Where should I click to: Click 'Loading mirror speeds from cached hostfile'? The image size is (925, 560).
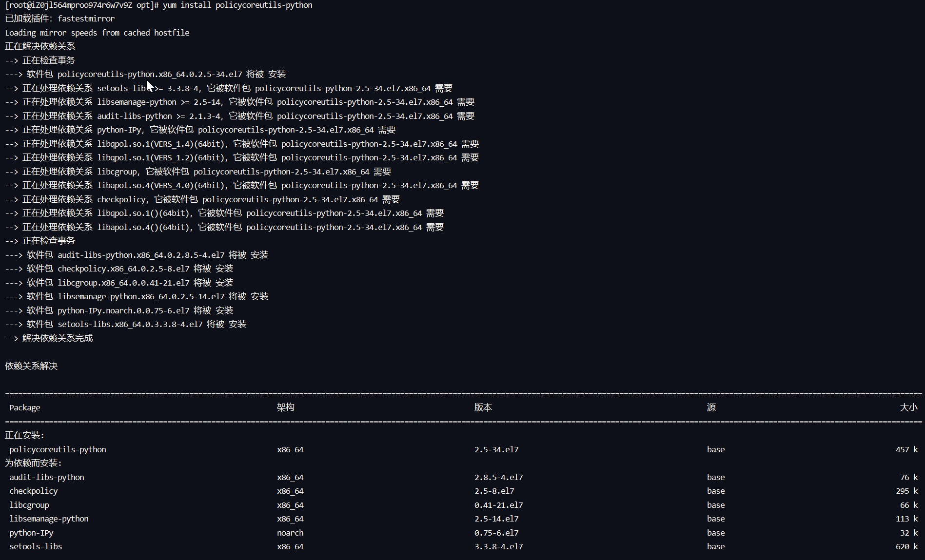(x=97, y=33)
